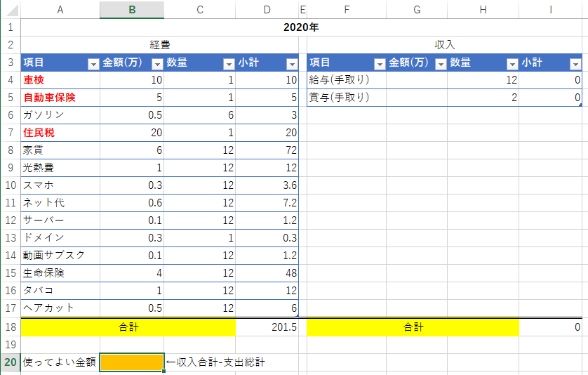The width and height of the screenshot is (588, 375).
Task: Open filter dropdown for expense 数量 column
Action: 229,65
